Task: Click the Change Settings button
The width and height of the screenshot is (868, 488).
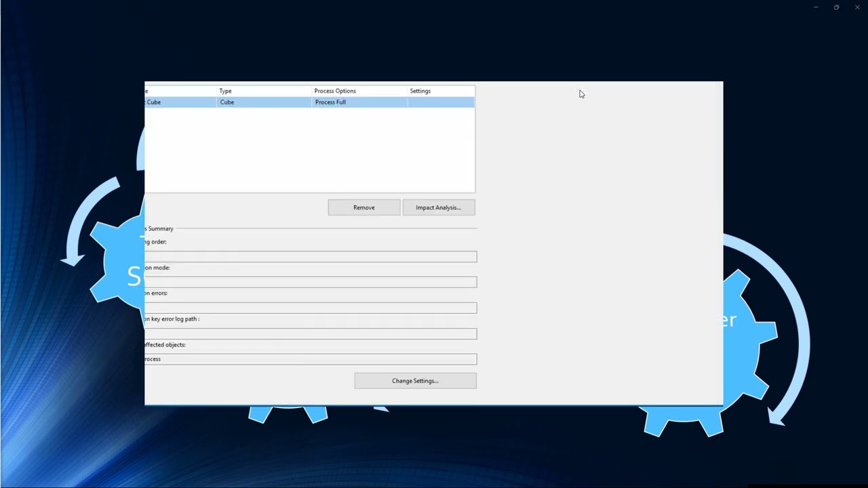Action: pyautogui.click(x=415, y=381)
